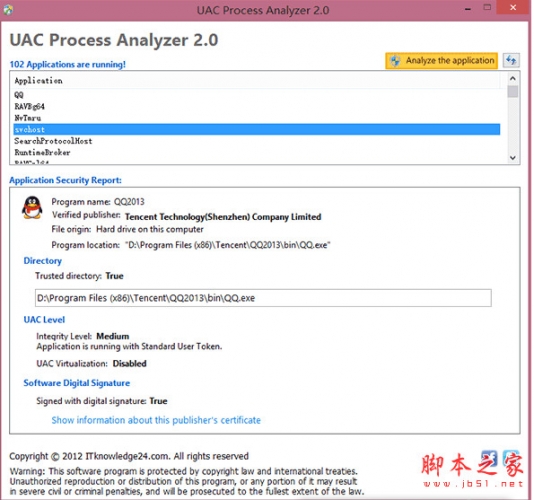The image size is (534, 500).
Task: Click the Software Digital Signature heading
Action: (x=77, y=383)
